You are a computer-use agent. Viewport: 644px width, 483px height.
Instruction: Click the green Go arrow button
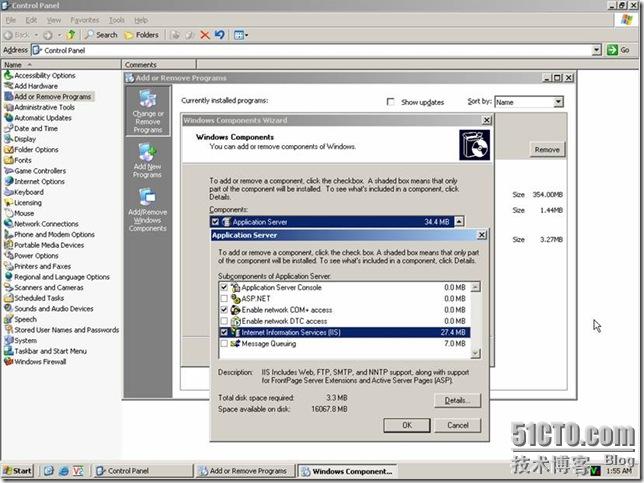(612, 50)
